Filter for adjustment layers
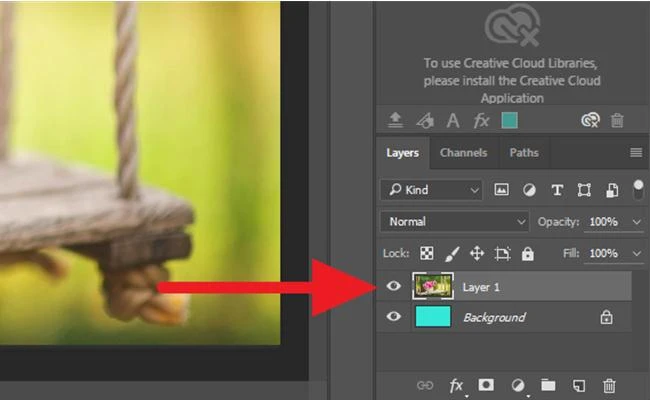This screenshot has width=650, height=400. (529, 190)
